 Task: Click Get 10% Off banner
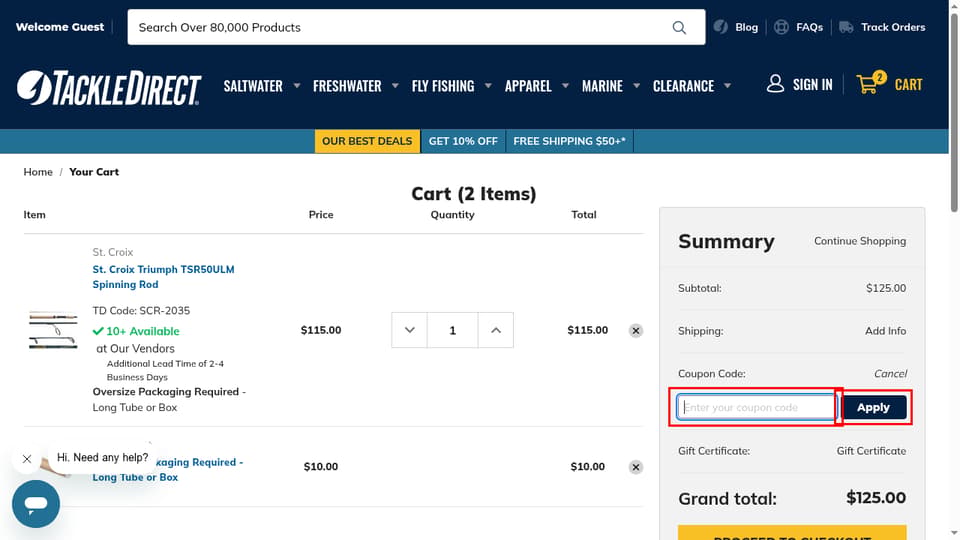pyautogui.click(x=463, y=141)
